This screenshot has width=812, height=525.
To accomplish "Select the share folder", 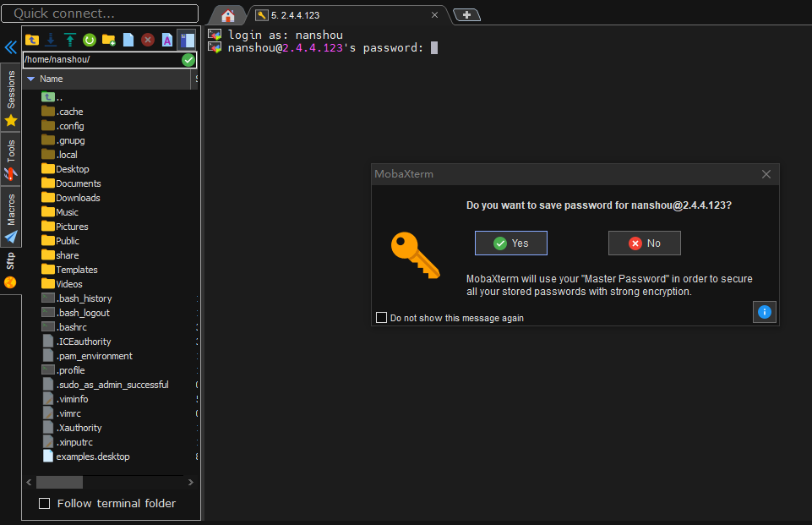I will pyautogui.click(x=60, y=255).
